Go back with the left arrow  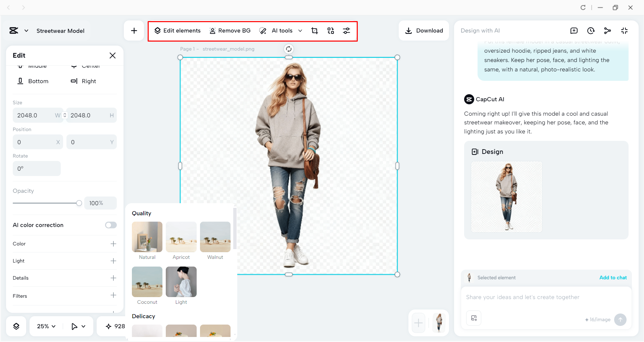pos(9,7)
